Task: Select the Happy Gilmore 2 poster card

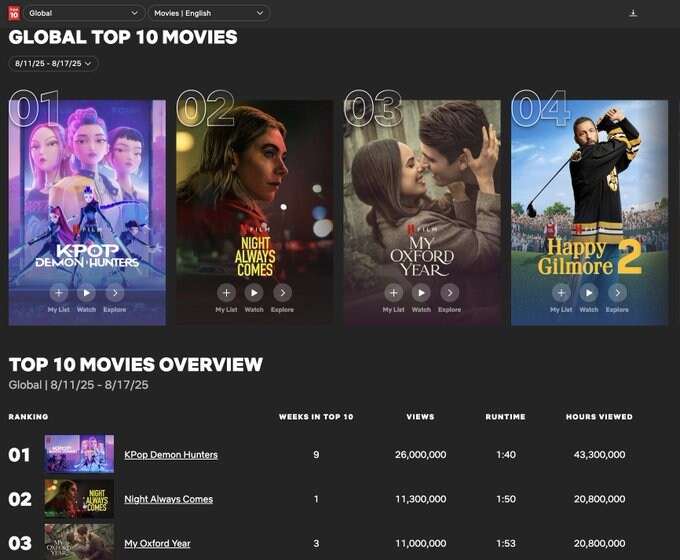Action: pyautogui.click(x=589, y=213)
